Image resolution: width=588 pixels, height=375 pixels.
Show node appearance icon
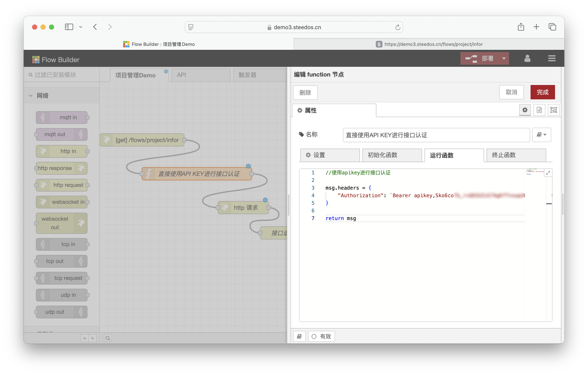click(x=554, y=110)
